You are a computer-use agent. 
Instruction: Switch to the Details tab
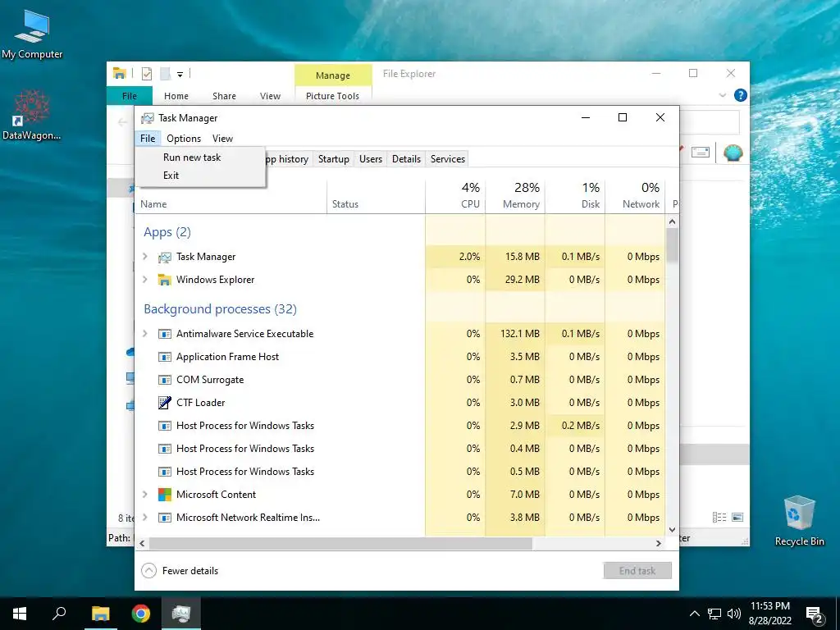[406, 159]
